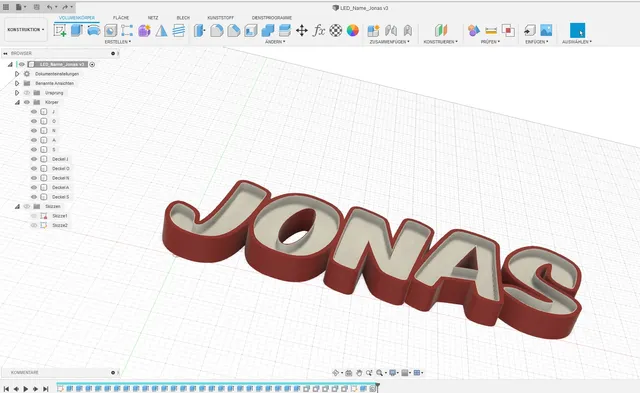Select the Move/Copy arrows tool
640x393 pixels.
302,31
